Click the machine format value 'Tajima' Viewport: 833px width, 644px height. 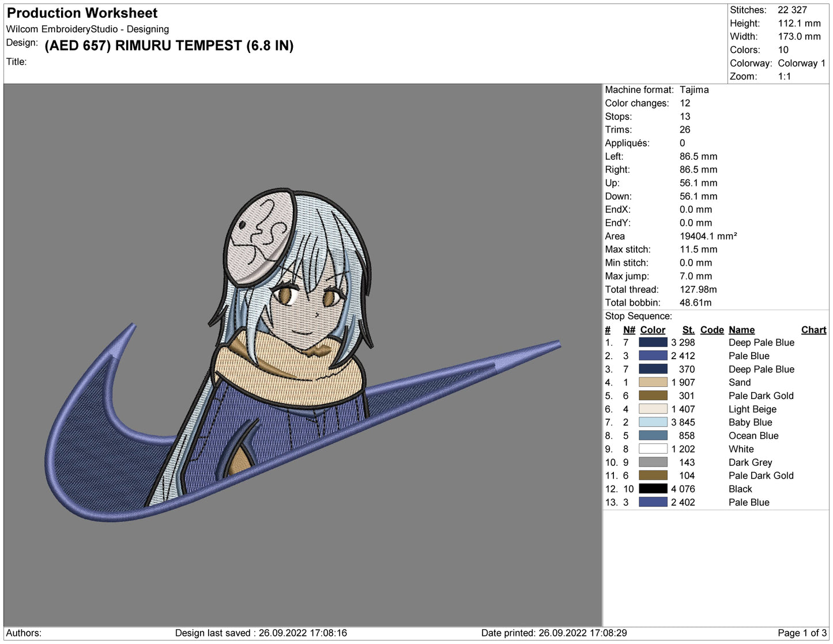[x=694, y=89]
